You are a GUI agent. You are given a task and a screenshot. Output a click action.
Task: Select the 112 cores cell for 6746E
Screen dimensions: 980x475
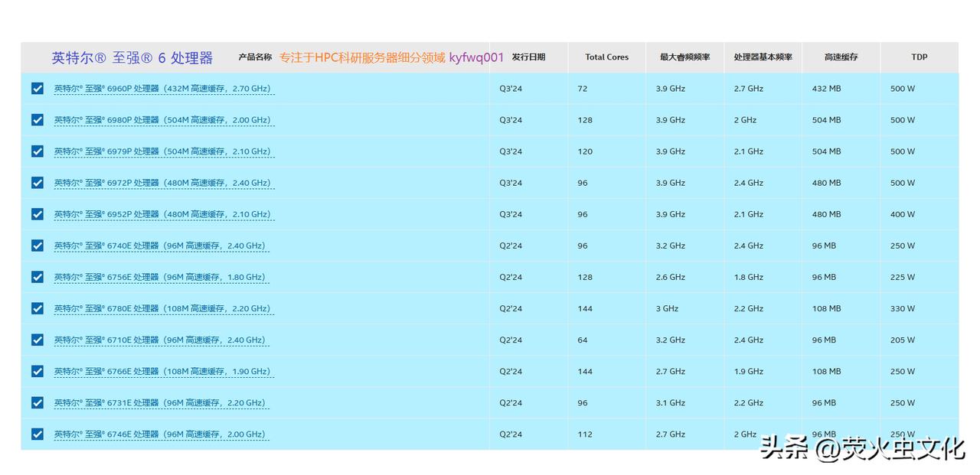click(x=585, y=434)
